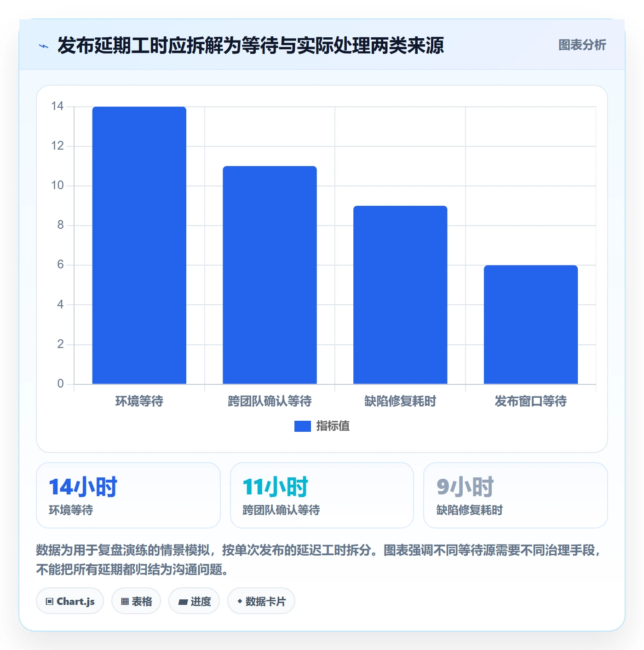Open the 14小时 环境等待 data card
This screenshot has height=650, width=644.
[x=128, y=495]
